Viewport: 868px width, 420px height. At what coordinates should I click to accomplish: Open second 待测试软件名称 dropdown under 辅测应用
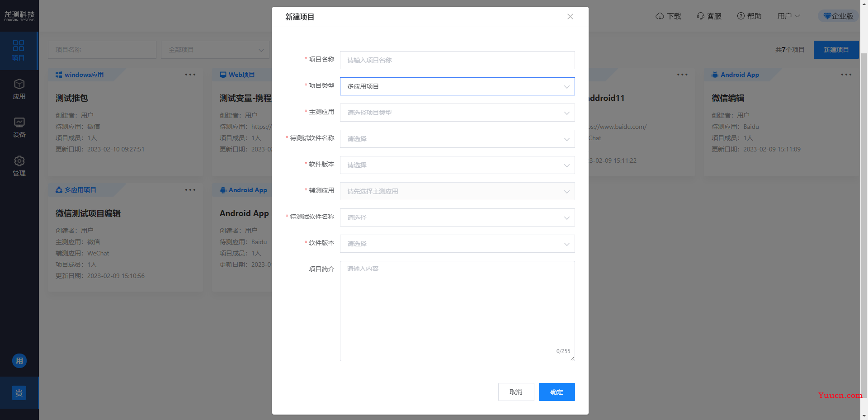click(457, 217)
